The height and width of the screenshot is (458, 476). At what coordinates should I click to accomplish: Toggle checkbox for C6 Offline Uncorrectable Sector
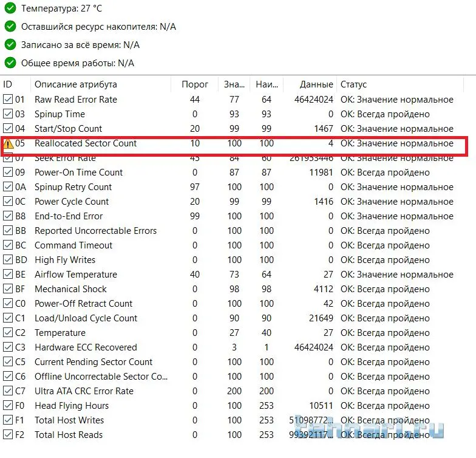pyautogui.click(x=7, y=377)
